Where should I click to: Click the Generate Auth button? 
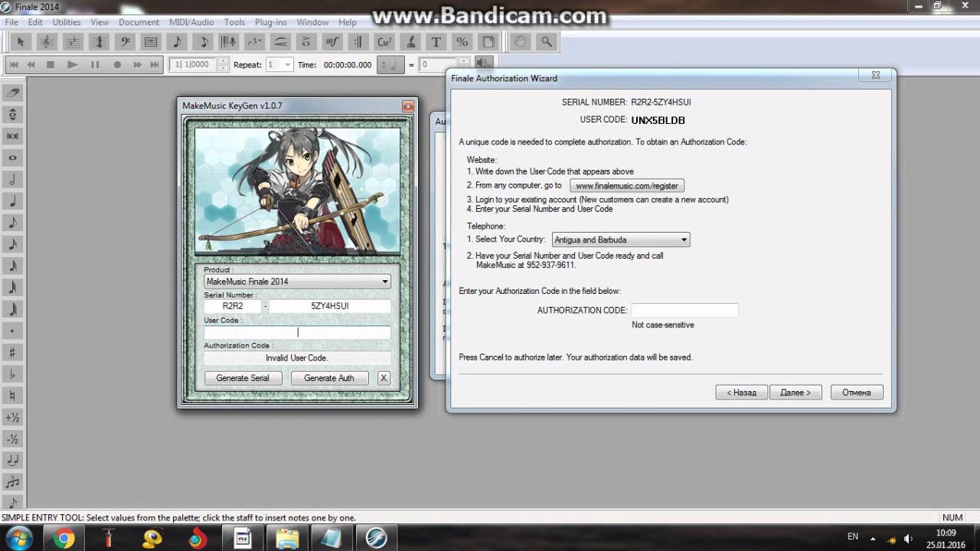tap(329, 378)
